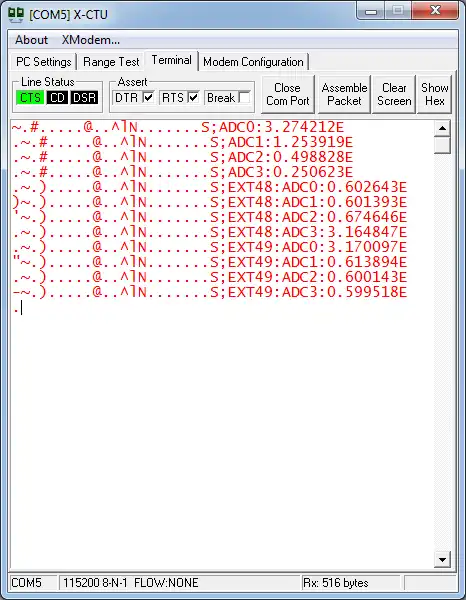The height and width of the screenshot is (600, 466).
Task: Click the terminal scroll down arrow
Action: coord(442,560)
